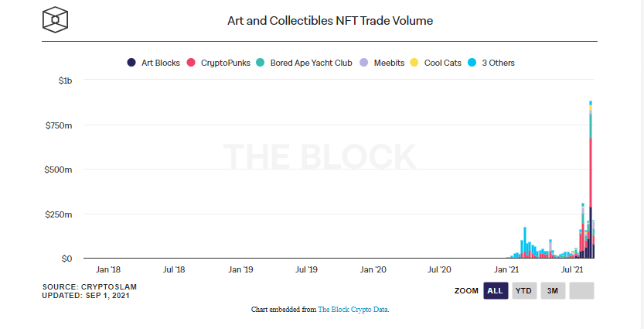
Task: Toggle the Meebits lavender legend dot
Action: pyautogui.click(x=364, y=63)
